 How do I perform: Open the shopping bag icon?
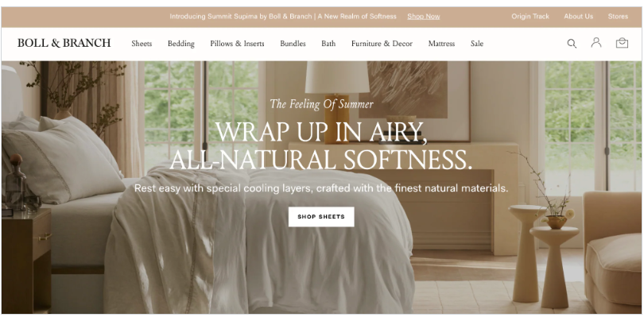[622, 43]
